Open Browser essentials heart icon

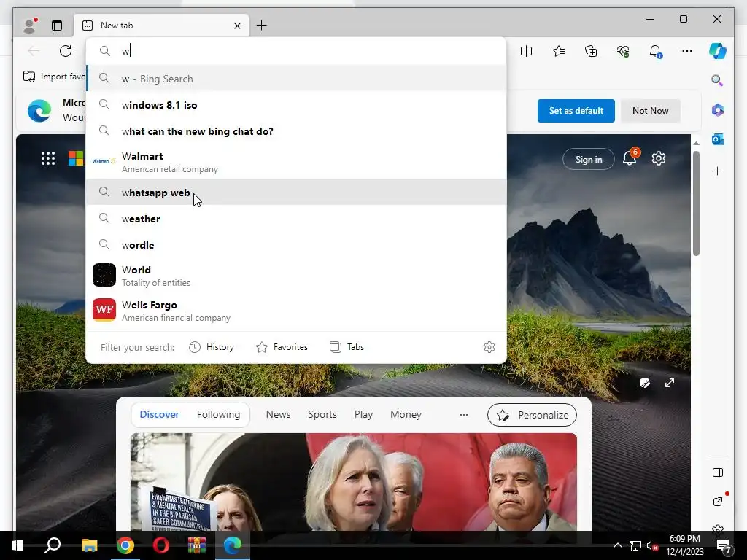pyautogui.click(x=623, y=51)
